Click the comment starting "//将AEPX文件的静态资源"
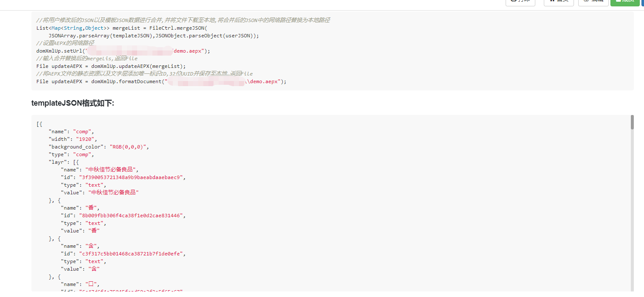The width and height of the screenshot is (644, 297). tap(144, 74)
